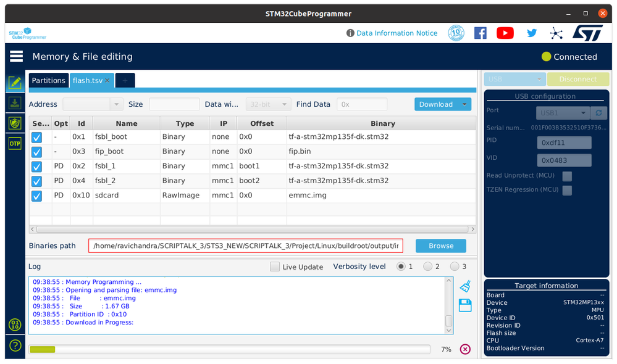
Task: Clear the log with broom icon
Action: [x=465, y=286]
